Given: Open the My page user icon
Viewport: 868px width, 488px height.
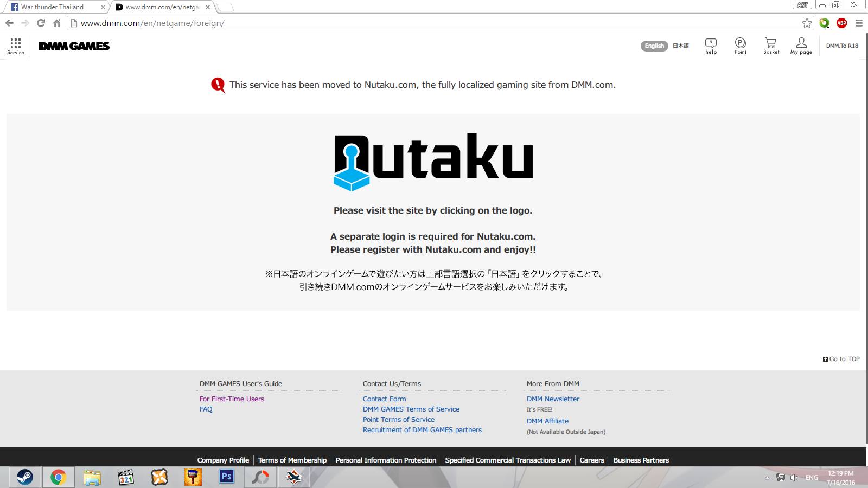Looking at the screenshot, I should coord(801,46).
